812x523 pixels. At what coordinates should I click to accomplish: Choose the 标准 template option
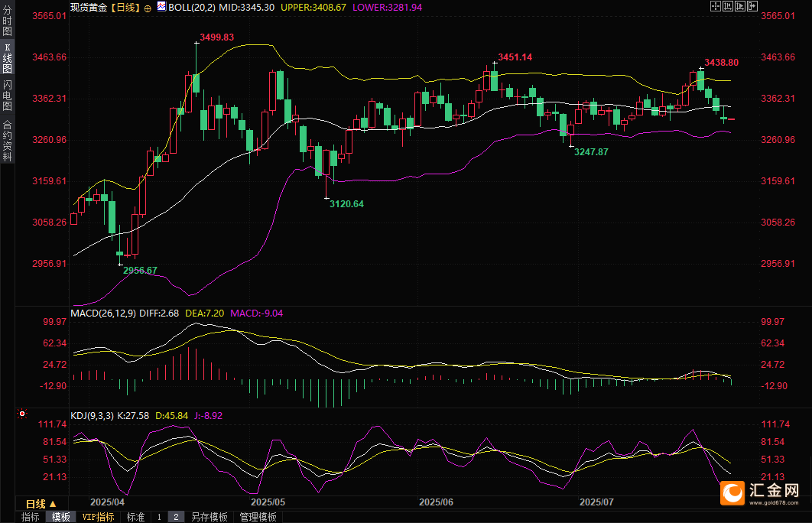[x=135, y=517]
